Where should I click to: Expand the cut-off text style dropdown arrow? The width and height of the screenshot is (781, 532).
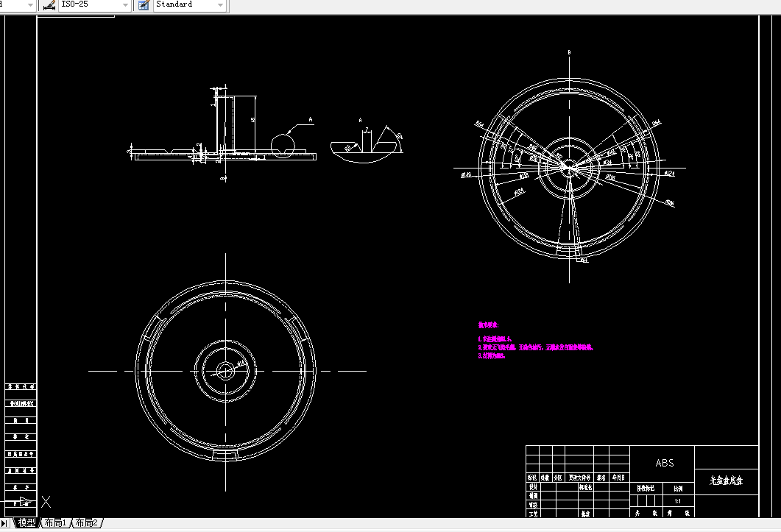coord(30,5)
